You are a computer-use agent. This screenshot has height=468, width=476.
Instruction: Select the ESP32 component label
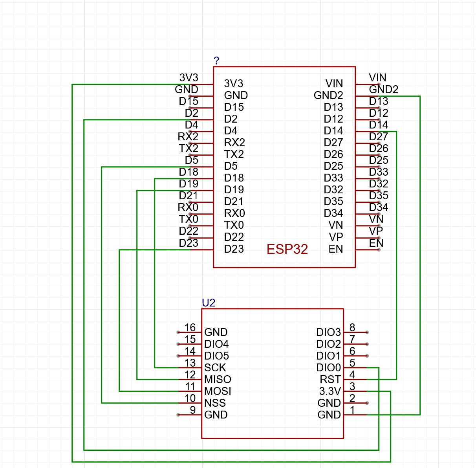click(287, 249)
